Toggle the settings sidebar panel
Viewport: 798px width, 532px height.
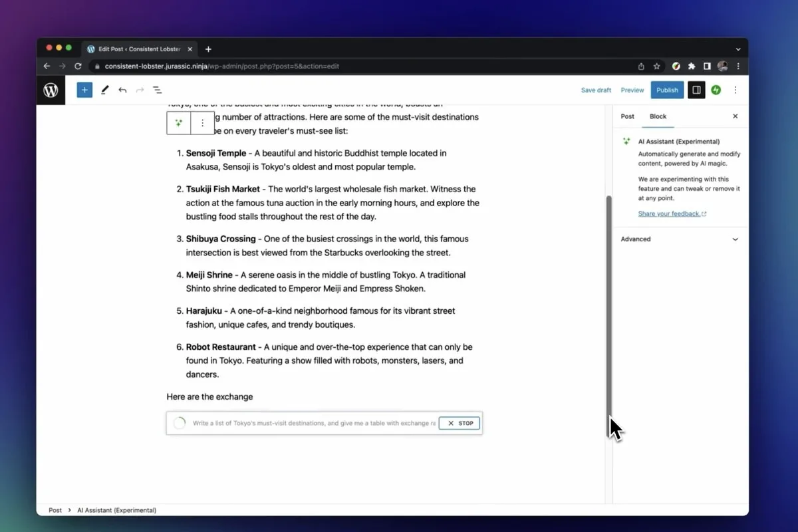[x=696, y=90]
